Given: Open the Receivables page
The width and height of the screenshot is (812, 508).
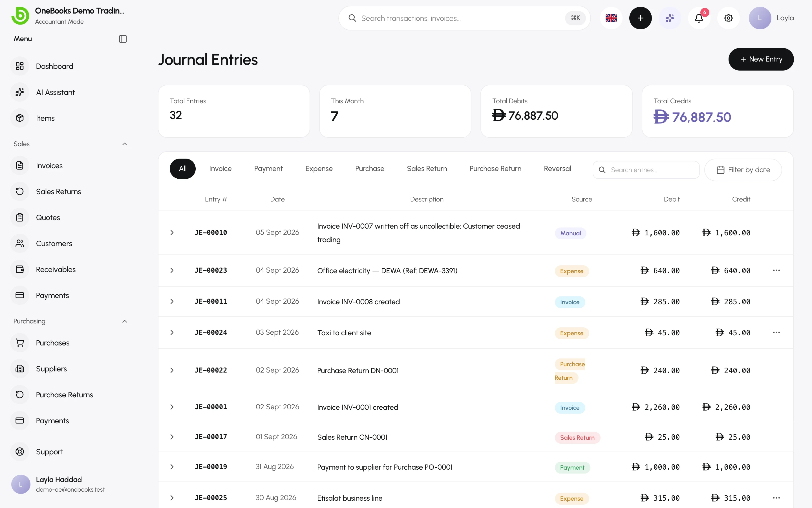Looking at the screenshot, I should pos(69,270).
